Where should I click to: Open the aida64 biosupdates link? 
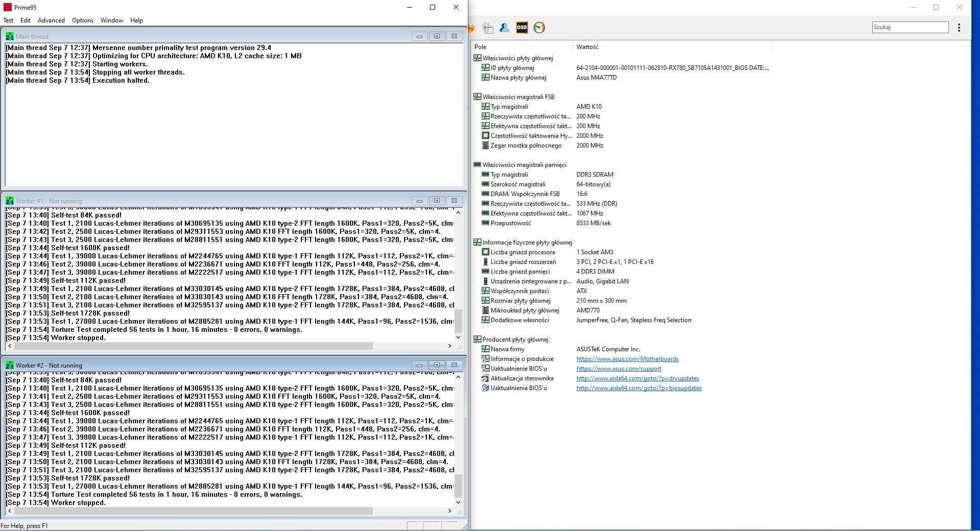[x=639, y=388]
